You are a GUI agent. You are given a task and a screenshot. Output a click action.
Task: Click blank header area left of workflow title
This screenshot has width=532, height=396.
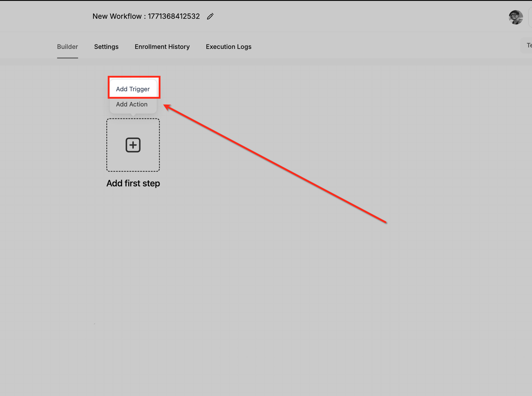coord(46,16)
